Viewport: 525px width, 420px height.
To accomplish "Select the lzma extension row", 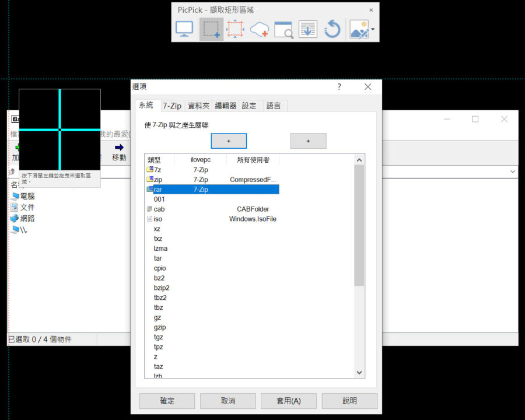I will pyautogui.click(x=212, y=249).
